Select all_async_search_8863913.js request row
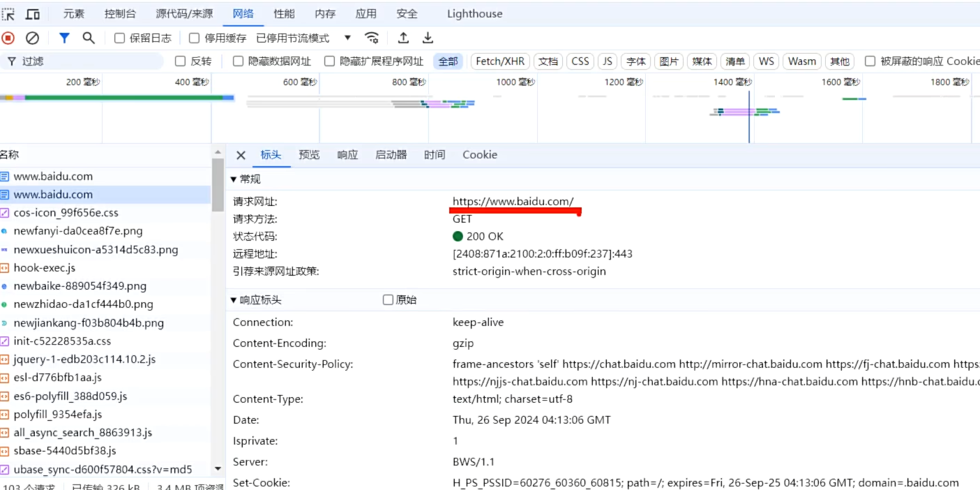This screenshot has height=490, width=980. coord(105,433)
